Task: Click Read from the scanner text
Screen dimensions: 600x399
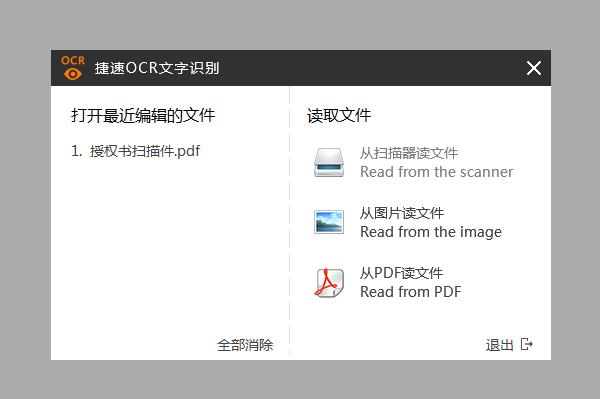Action: point(437,172)
